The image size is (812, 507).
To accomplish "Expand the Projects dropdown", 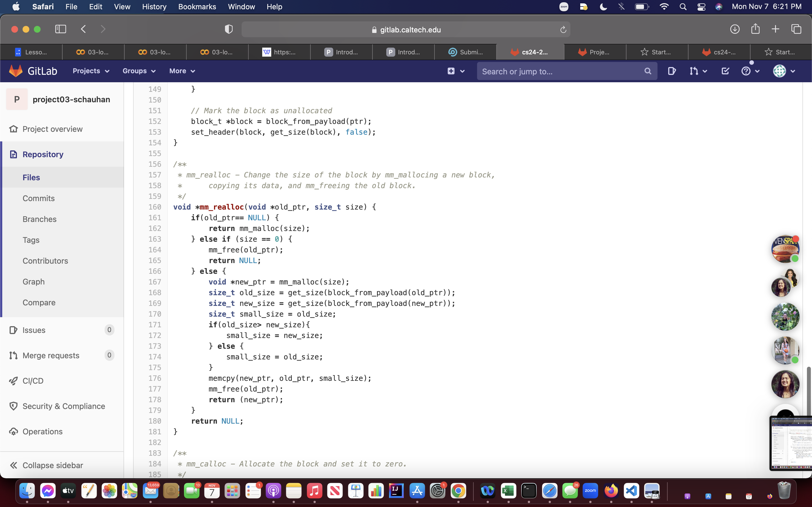I will coord(91,71).
